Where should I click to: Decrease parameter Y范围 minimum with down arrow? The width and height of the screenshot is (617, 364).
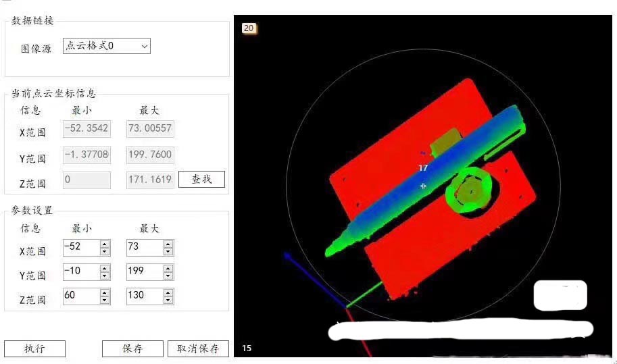105,276
